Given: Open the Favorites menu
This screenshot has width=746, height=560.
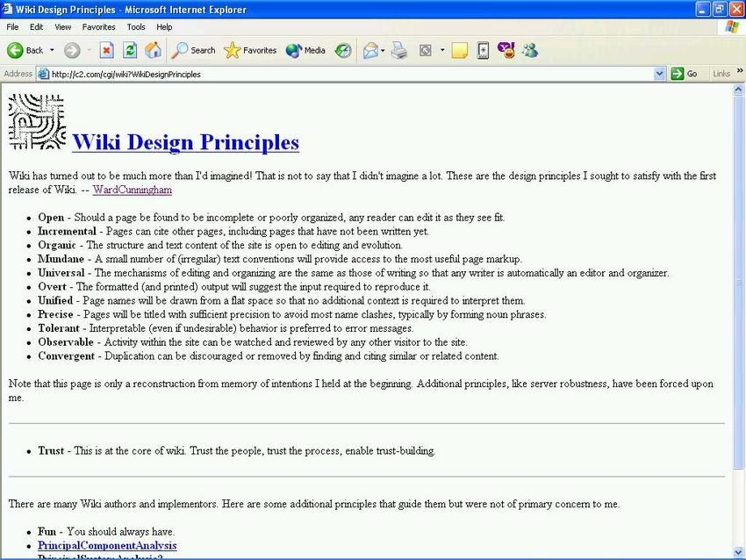Looking at the screenshot, I should click(x=98, y=27).
